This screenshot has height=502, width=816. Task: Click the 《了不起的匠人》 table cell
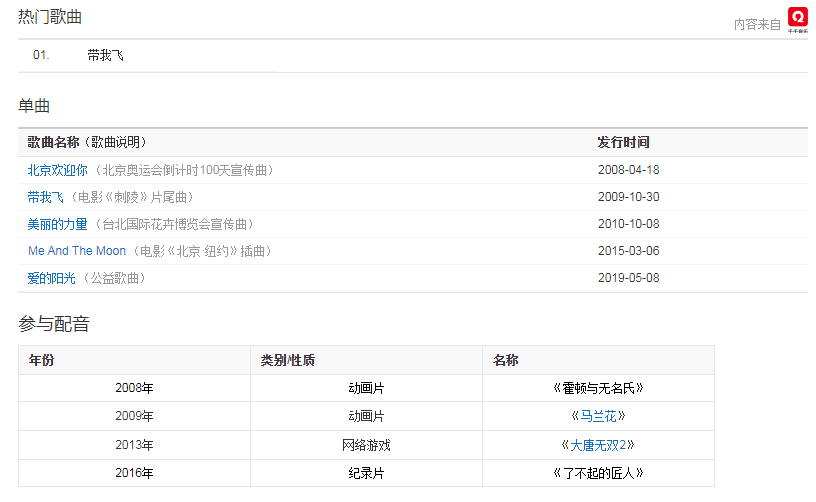click(x=598, y=472)
